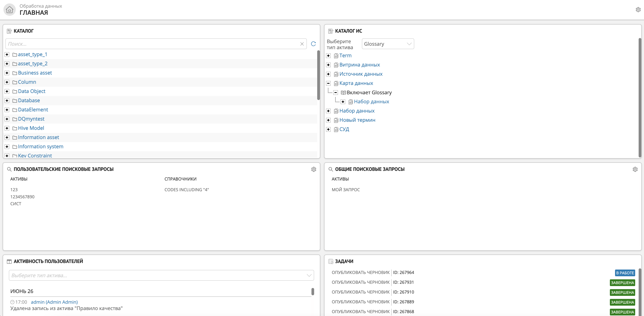644x316 pixels.
Task: Expand the Column folder node
Action: (7, 82)
